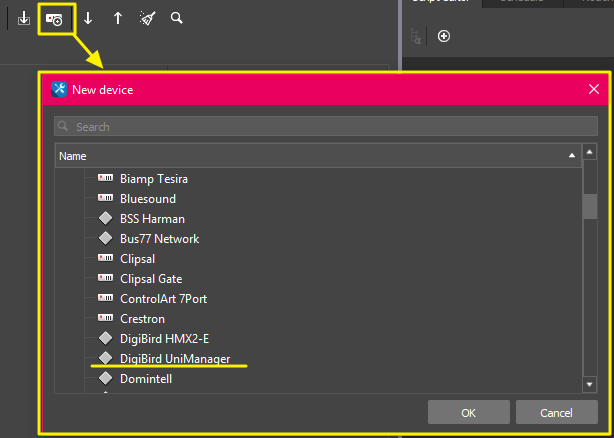Click the device list scrollbar thumb
Viewport: 614px width, 438px height.
coord(590,206)
